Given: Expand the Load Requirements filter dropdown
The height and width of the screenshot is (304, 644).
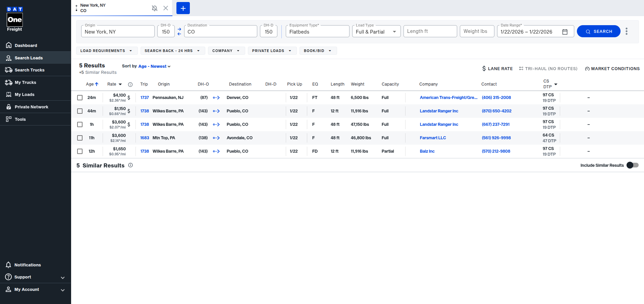Looking at the screenshot, I should (x=106, y=51).
